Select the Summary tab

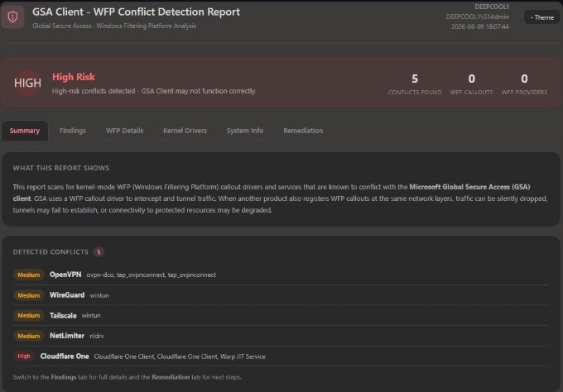coord(24,131)
